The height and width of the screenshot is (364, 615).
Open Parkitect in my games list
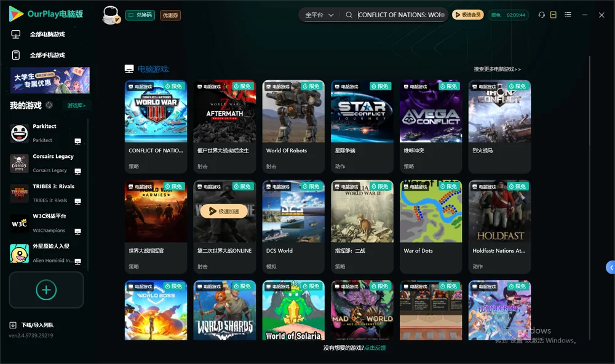(x=46, y=133)
